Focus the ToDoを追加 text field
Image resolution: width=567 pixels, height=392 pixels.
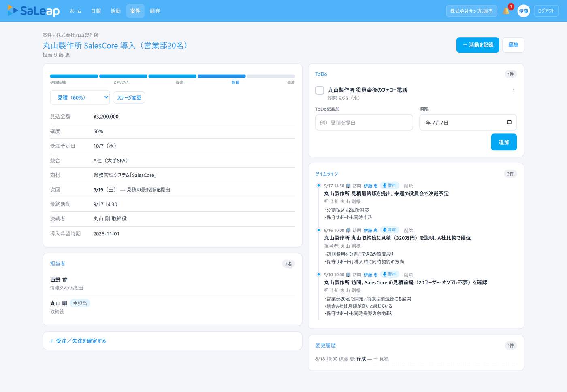pyautogui.click(x=364, y=123)
